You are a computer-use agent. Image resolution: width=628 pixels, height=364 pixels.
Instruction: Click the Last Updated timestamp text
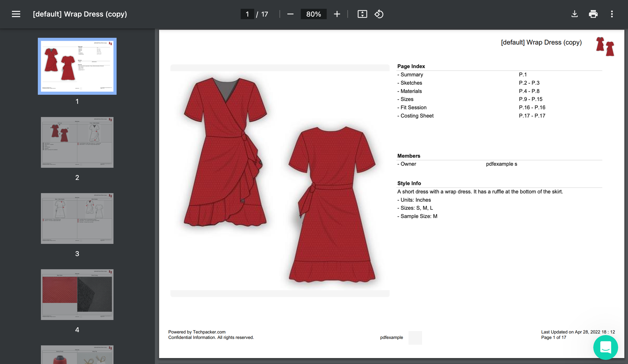(578, 332)
